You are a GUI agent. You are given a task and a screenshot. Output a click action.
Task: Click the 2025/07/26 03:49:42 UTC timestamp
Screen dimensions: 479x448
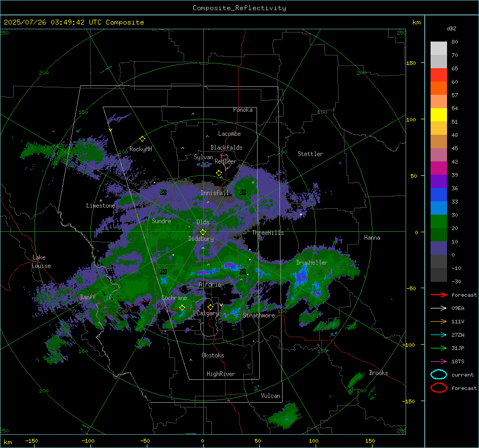(73, 22)
